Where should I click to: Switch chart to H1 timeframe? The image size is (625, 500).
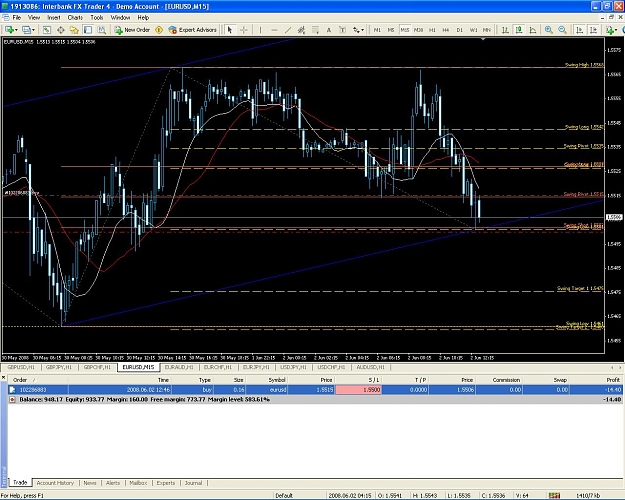[x=432, y=30]
